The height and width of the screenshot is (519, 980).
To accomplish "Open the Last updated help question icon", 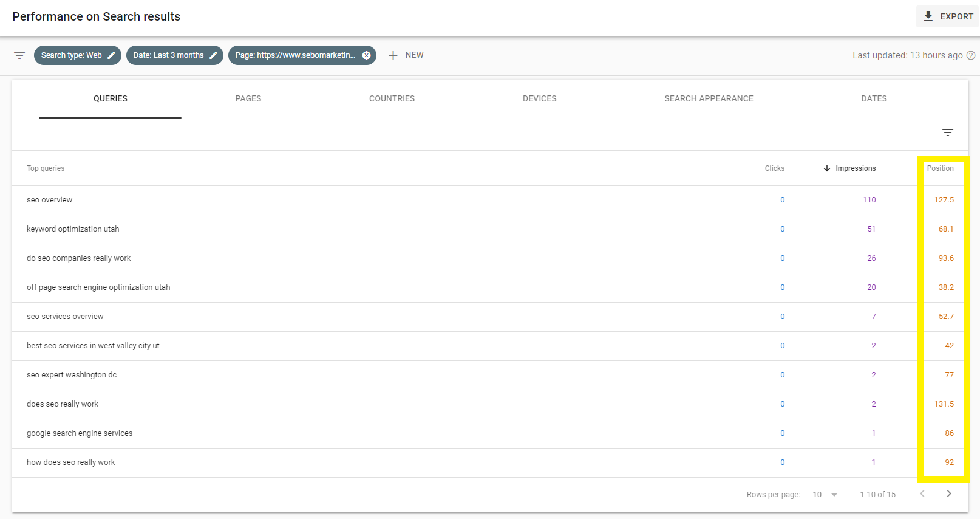I will (x=971, y=55).
